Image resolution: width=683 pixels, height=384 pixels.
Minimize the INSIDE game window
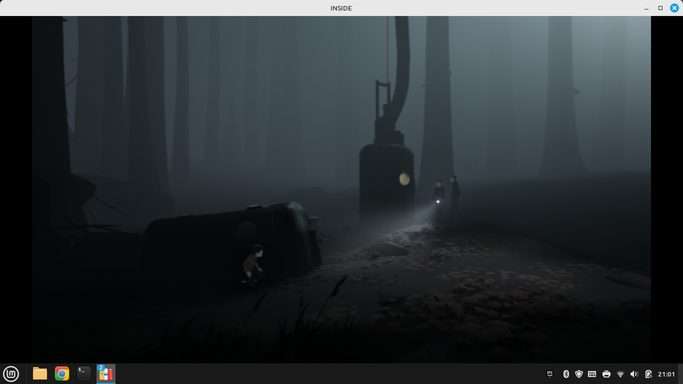[646, 8]
